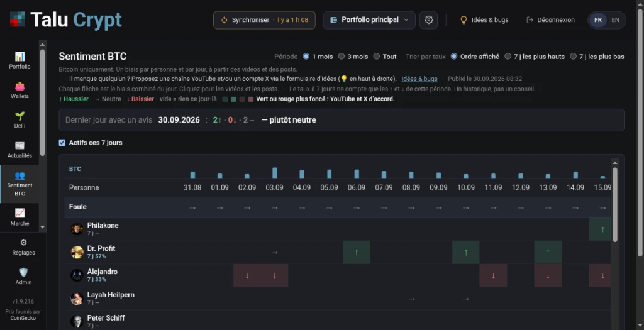This screenshot has width=644, height=330.
Task: Select the 3 mois period
Action: 341,56
